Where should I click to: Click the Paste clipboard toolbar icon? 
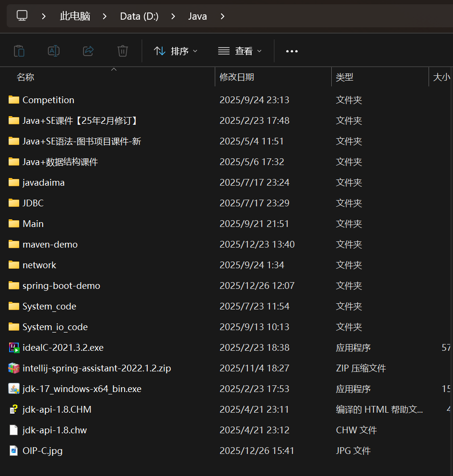19,51
